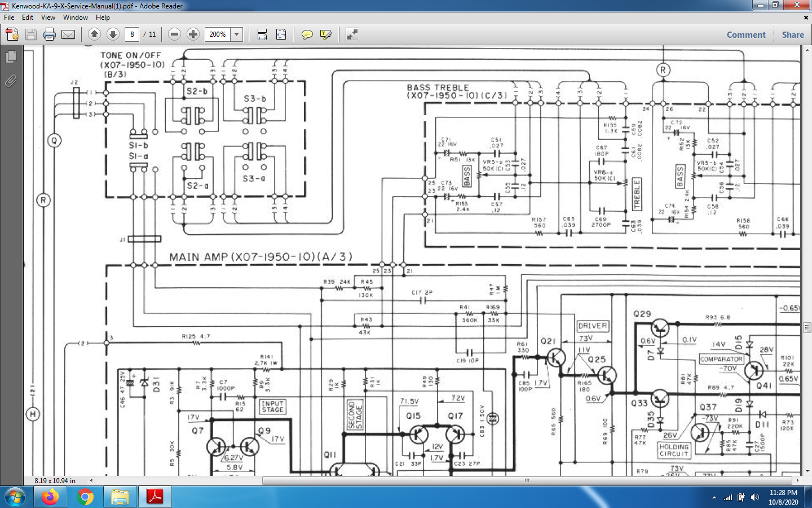Click the boxed 'DRIVER' label
Image resolution: width=812 pixels, height=508 pixels.
pos(593,326)
